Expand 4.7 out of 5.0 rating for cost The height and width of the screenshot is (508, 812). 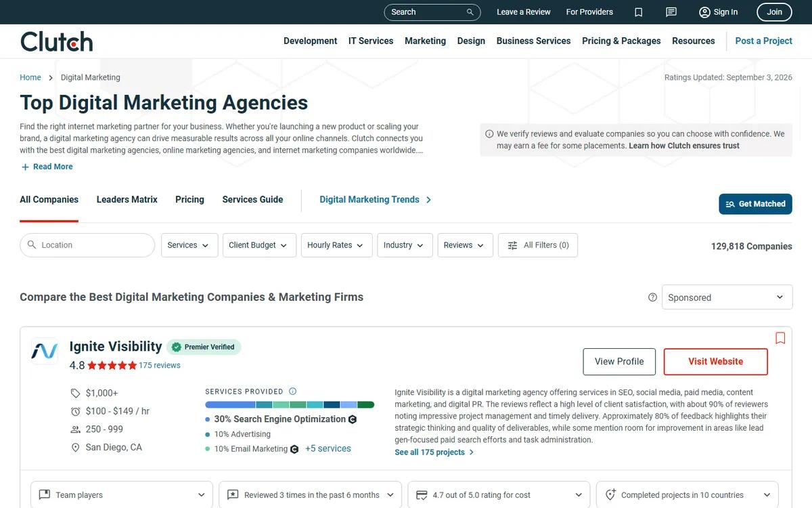click(x=499, y=495)
